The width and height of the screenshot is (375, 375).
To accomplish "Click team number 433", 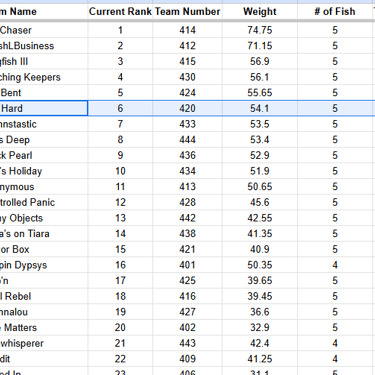I will [187, 124].
